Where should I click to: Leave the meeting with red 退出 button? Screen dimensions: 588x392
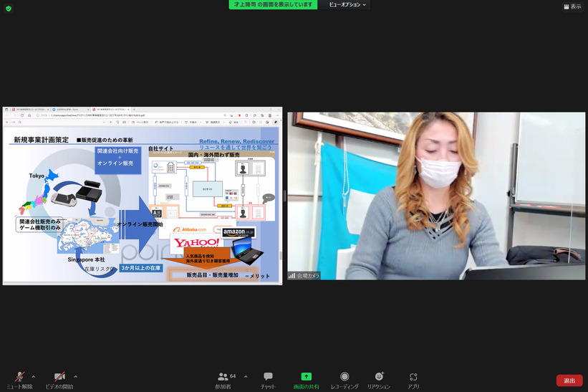[569, 381]
